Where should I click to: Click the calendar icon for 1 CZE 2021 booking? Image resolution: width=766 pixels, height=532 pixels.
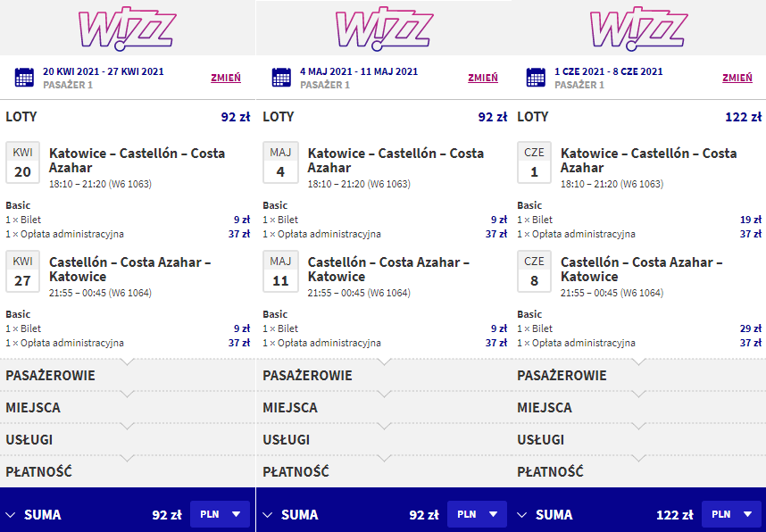click(536, 78)
